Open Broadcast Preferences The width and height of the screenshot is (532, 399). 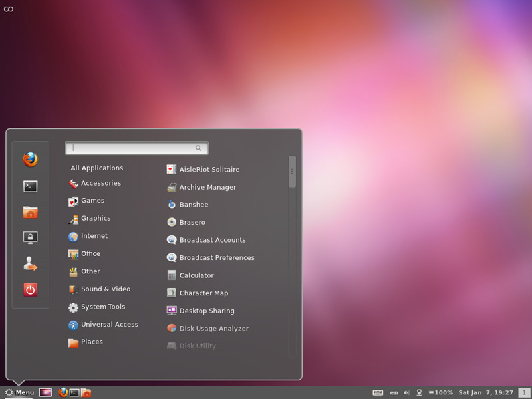[210, 257]
